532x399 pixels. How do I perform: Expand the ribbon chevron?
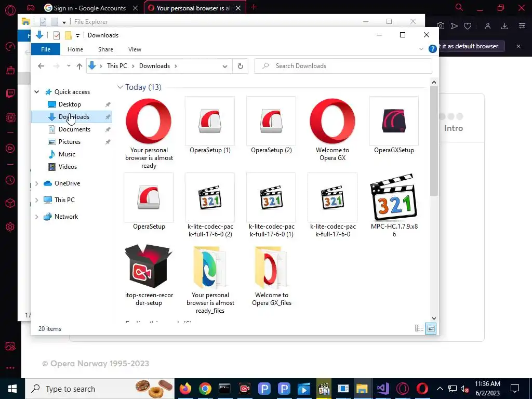tap(421, 49)
